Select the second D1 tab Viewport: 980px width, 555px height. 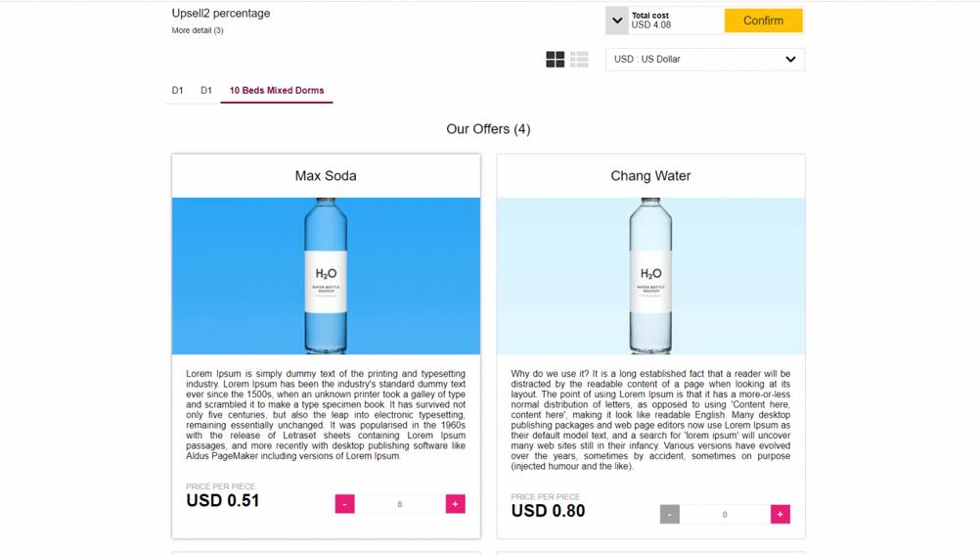pos(206,90)
